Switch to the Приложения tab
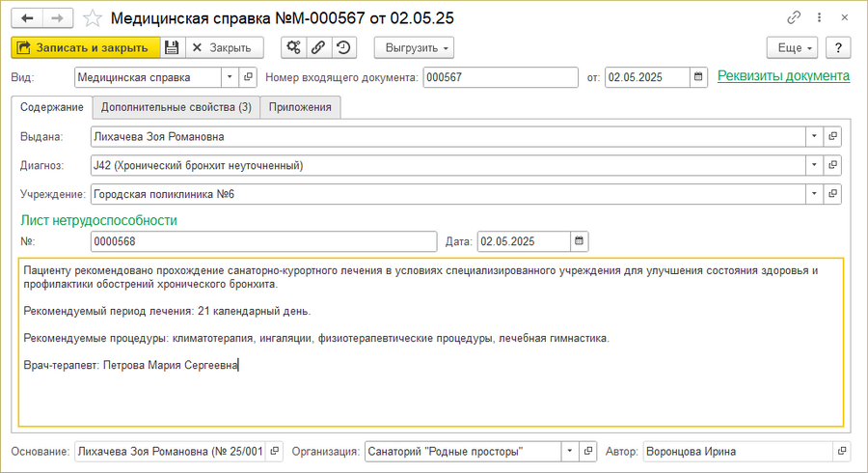 (x=300, y=107)
